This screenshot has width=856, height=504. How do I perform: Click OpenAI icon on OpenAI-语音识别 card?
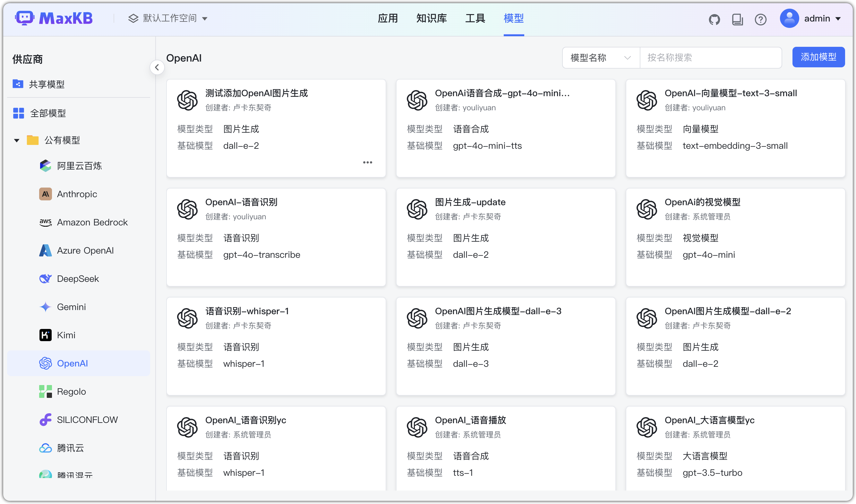point(187,209)
